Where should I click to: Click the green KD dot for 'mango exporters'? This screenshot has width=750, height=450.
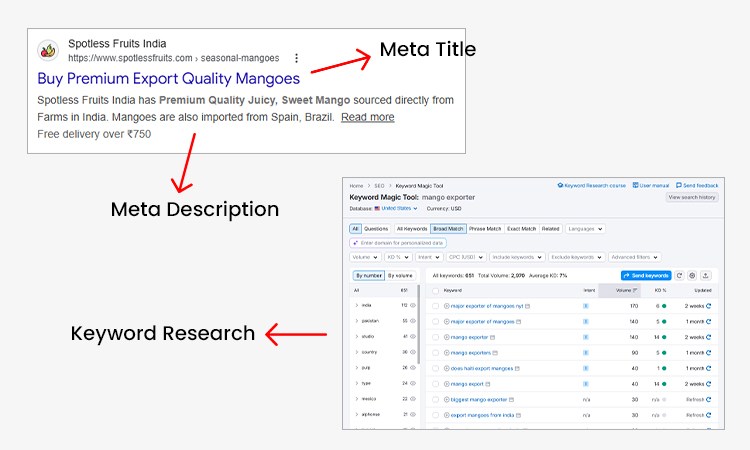coord(664,353)
